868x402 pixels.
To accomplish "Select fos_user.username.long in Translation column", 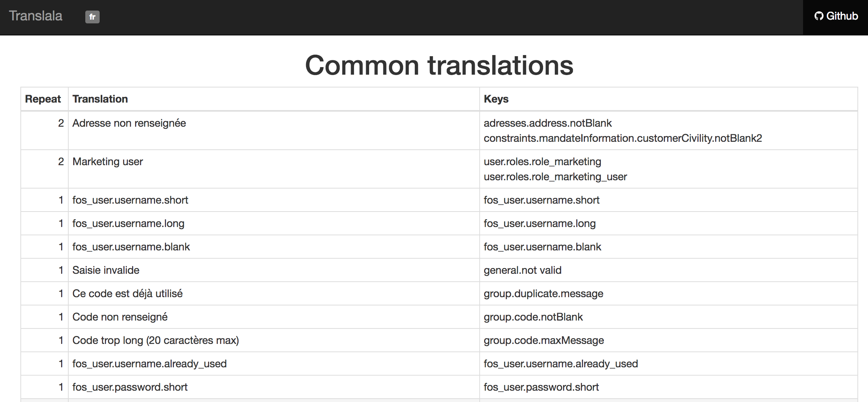I will [x=128, y=224].
